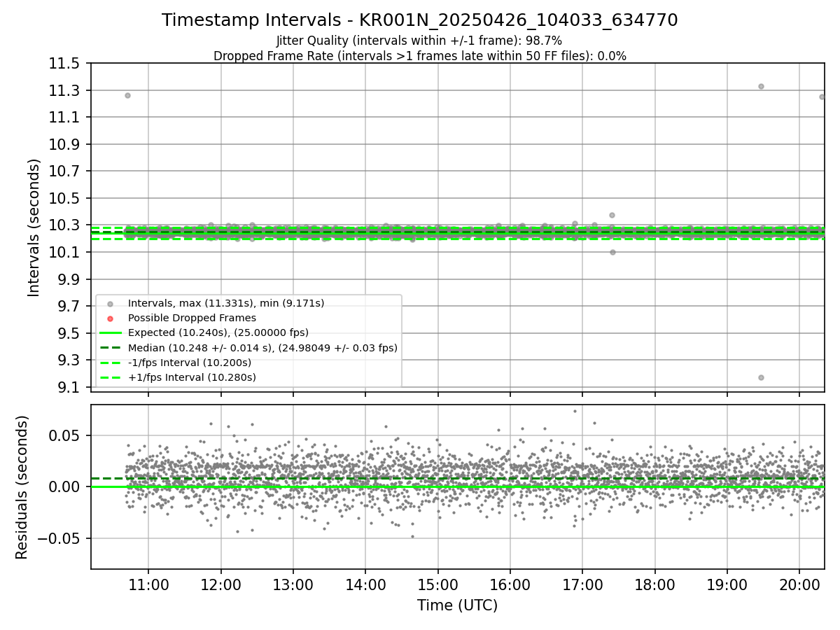Image resolution: width=840 pixels, height=630 pixels.
Task: Click the 10.1 intervals axis tick label
Action: point(64,253)
